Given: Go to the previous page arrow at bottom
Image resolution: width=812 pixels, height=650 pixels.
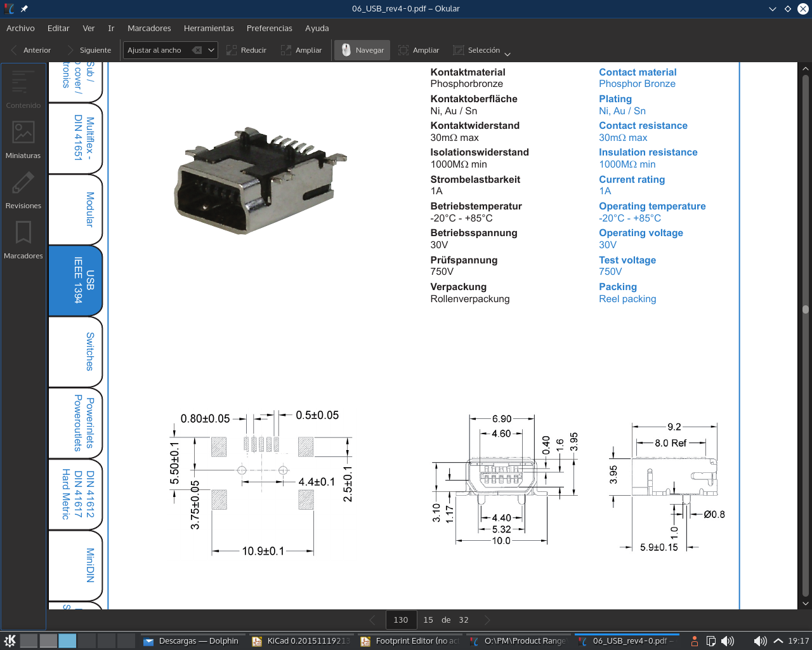Looking at the screenshot, I should pyautogui.click(x=372, y=620).
